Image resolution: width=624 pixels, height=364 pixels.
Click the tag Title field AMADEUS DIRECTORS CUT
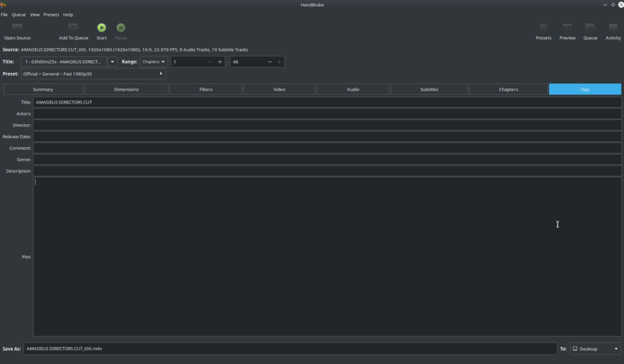(x=327, y=102)
